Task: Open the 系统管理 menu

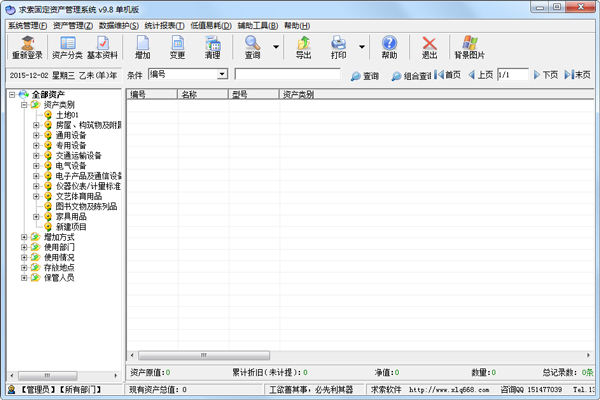Action: [26, 25]
